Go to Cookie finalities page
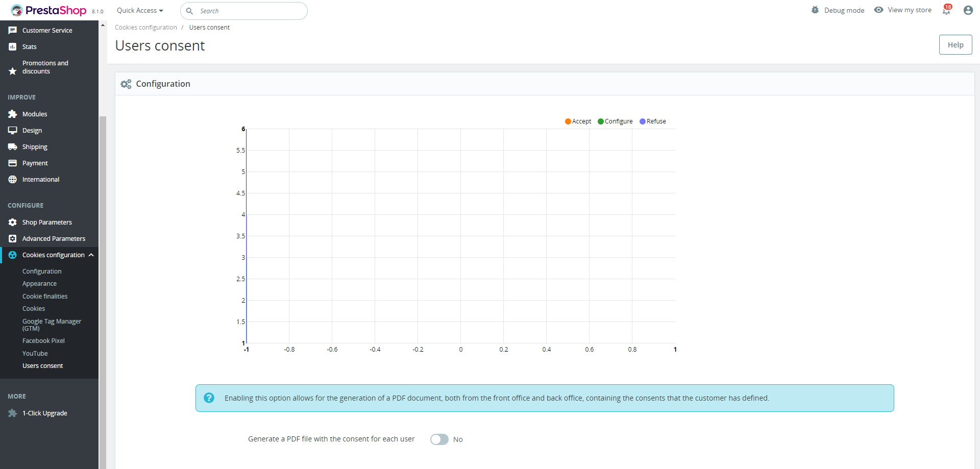Viewport: 980px width, 469px height. pos(45,296)
